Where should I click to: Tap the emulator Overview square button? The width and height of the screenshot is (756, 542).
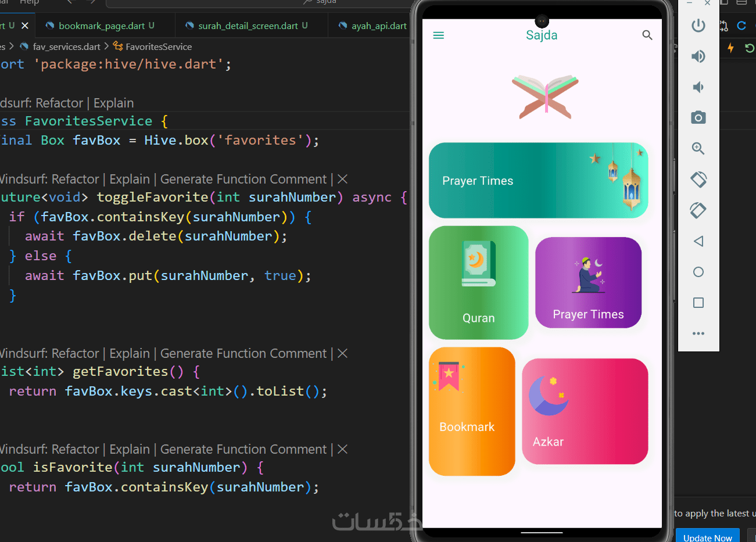point(698,303)
